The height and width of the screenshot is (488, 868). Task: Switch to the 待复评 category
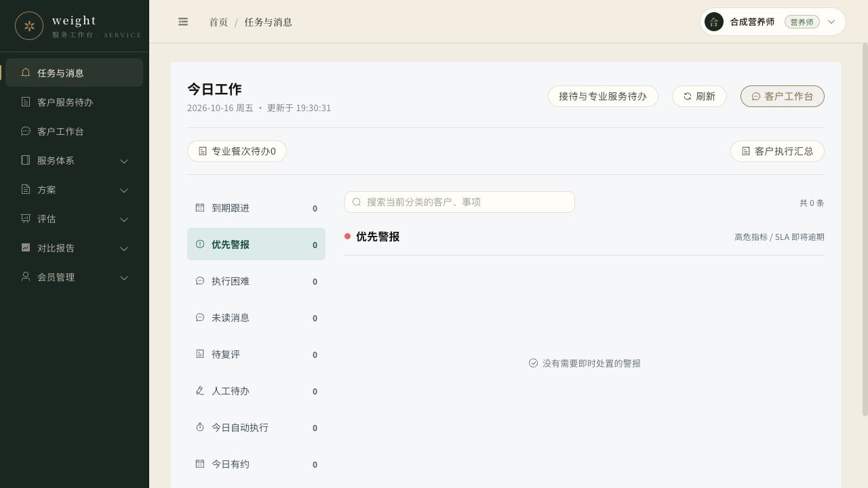pos(256,354)
